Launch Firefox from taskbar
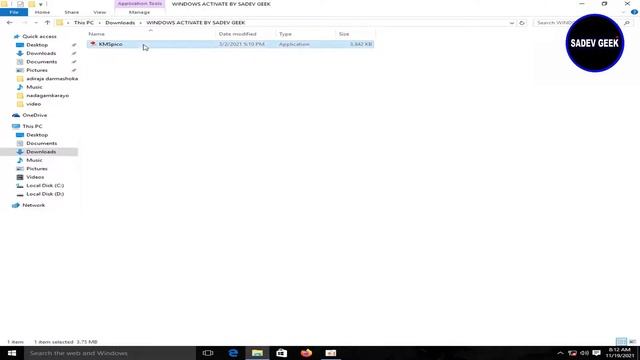This screenshot has height=360, width=640. tap(306, 353)
